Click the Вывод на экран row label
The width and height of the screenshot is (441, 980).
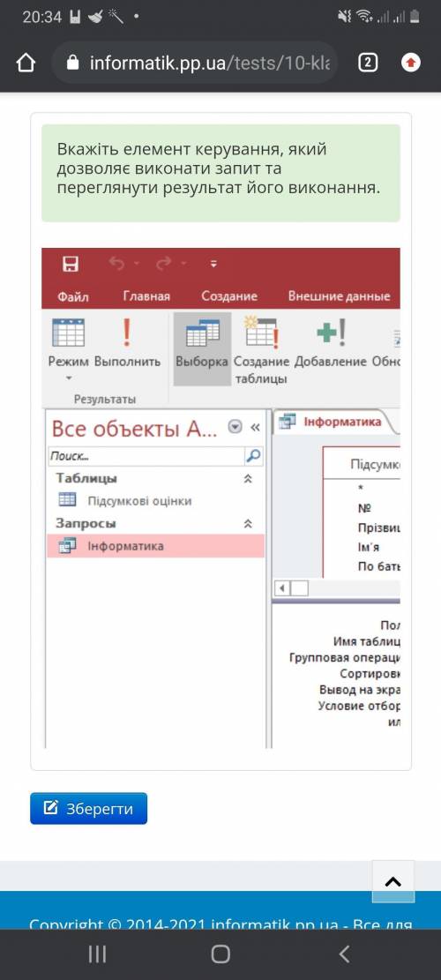360,690
